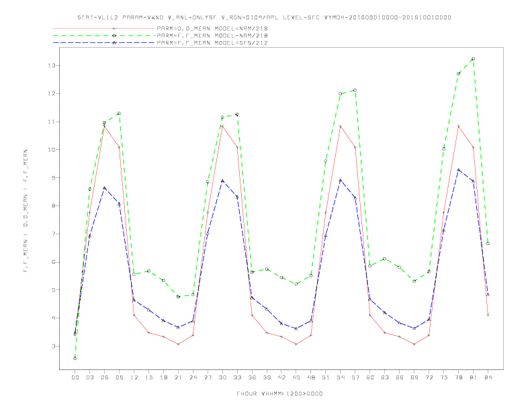Click y-axis tick value 5
The height and width of the screenshot is (411, 532).
54,290
